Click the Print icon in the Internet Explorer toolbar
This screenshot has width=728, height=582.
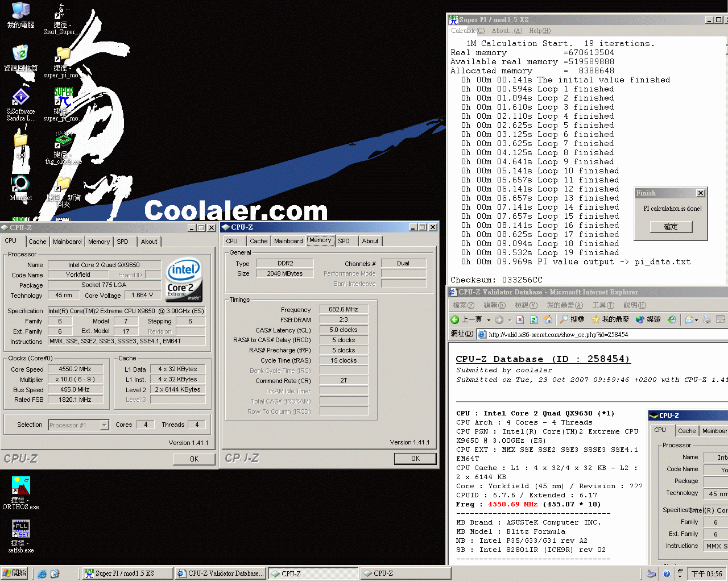707,319
